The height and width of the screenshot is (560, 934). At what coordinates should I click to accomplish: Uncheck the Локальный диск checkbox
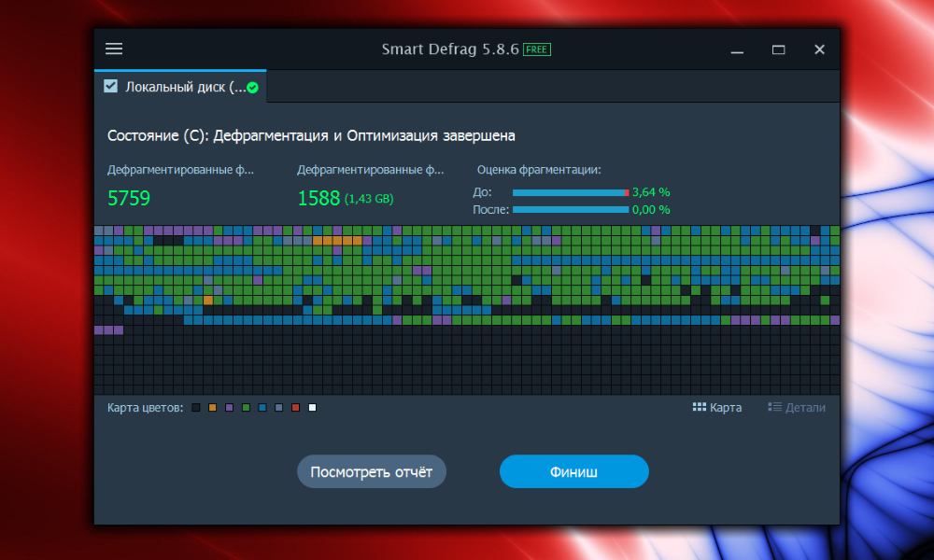point(111,86)
